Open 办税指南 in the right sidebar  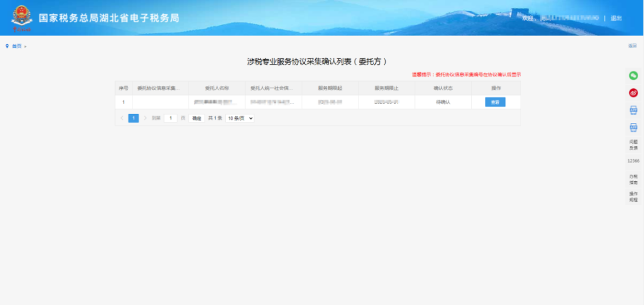(633, 179)
